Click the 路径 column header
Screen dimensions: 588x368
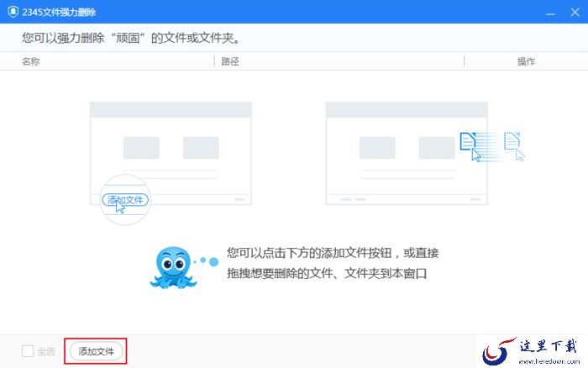coord(230,61)
